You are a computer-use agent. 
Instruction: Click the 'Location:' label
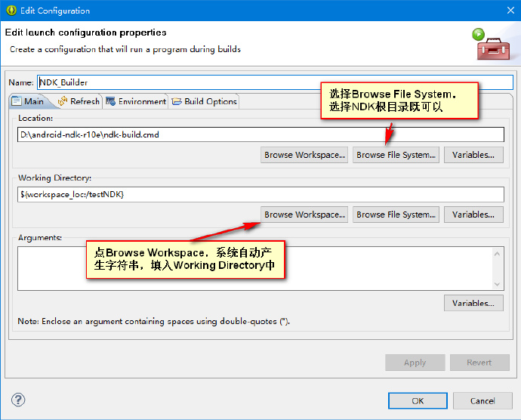click(x=35, y=118)
